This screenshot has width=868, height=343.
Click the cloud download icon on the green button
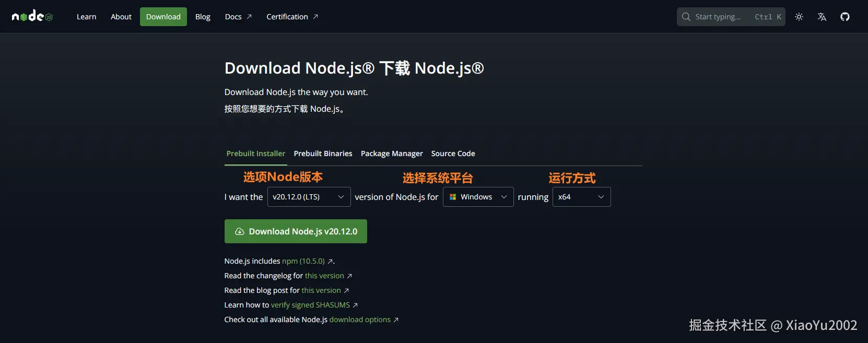[x=240, y=231]
